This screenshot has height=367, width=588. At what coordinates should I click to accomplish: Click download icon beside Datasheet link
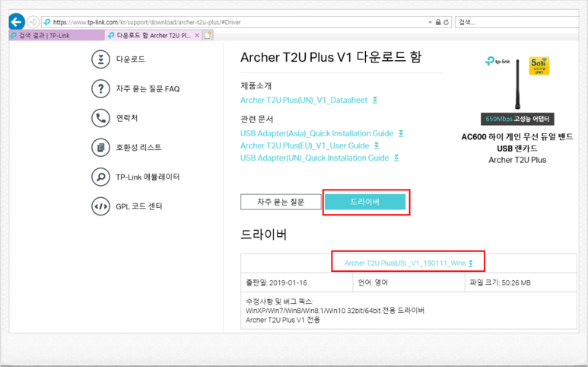point(375,101)
